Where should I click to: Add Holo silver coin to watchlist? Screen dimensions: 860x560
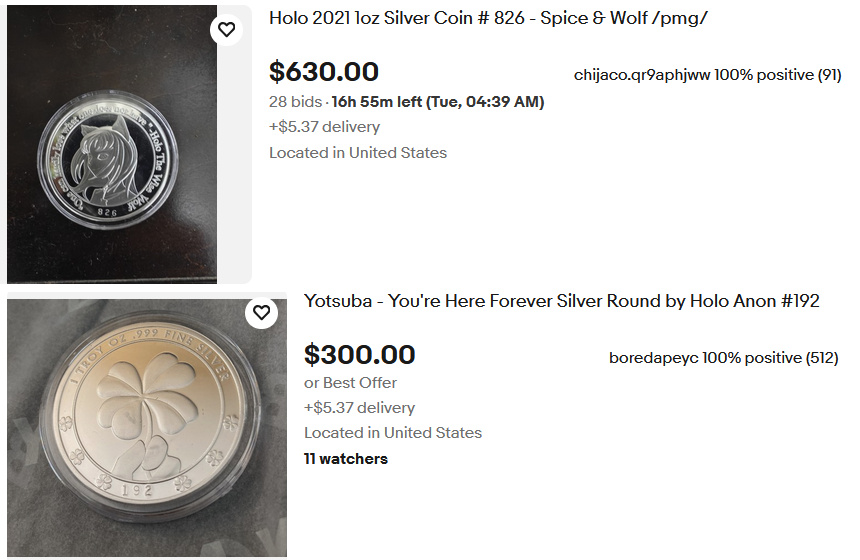pyautogui.click(x=227, y=30)
